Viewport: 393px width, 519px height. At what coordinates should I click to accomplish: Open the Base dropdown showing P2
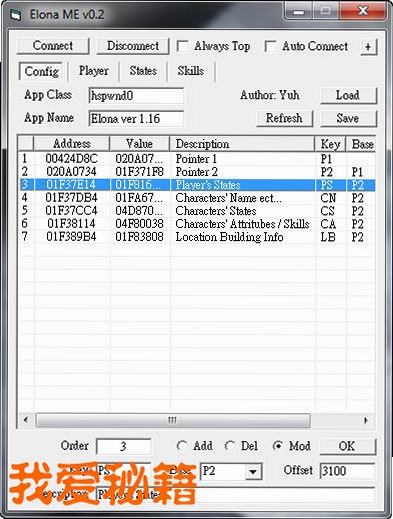253,471
